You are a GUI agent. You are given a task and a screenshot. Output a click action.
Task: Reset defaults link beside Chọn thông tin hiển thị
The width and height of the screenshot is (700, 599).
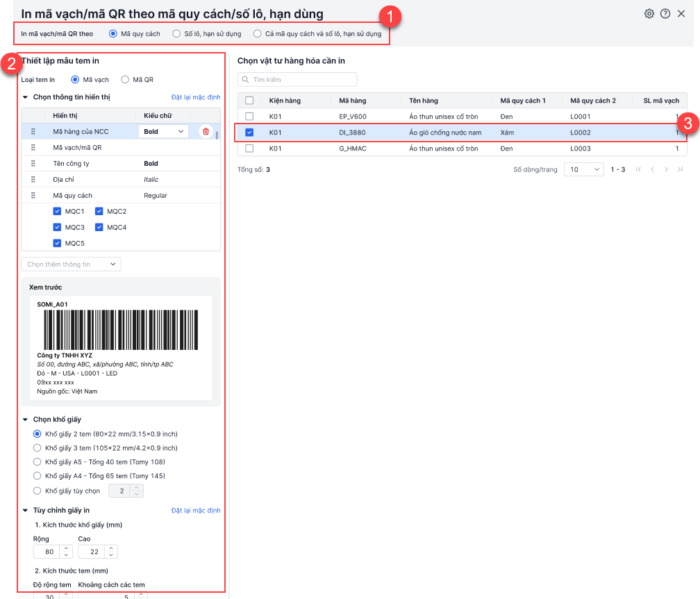tap(196, 98)
